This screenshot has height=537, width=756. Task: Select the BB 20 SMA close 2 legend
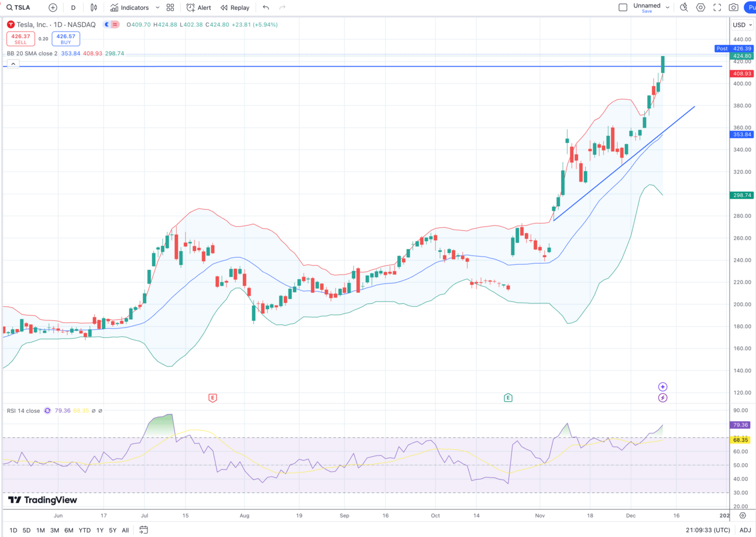point(32,53)
